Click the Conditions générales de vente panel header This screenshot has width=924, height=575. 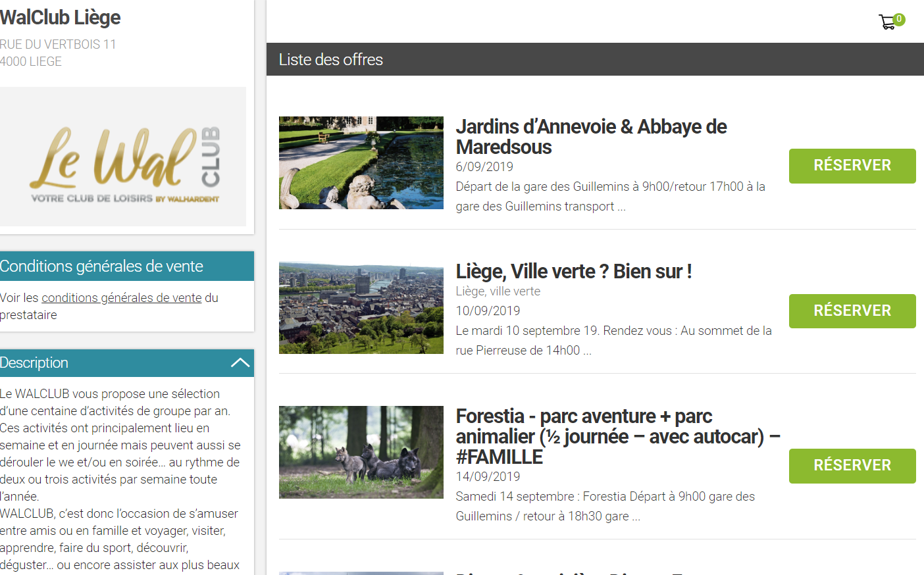pos(101,266)
